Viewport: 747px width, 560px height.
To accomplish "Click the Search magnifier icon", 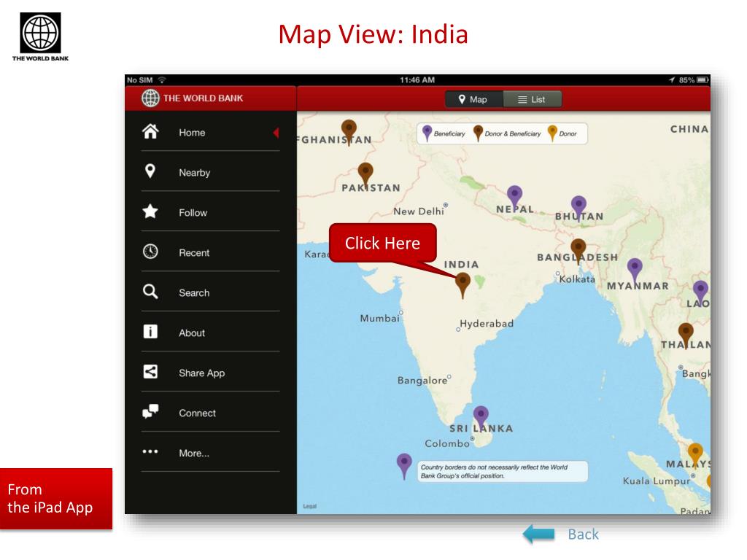I will (x=150, y=292).
